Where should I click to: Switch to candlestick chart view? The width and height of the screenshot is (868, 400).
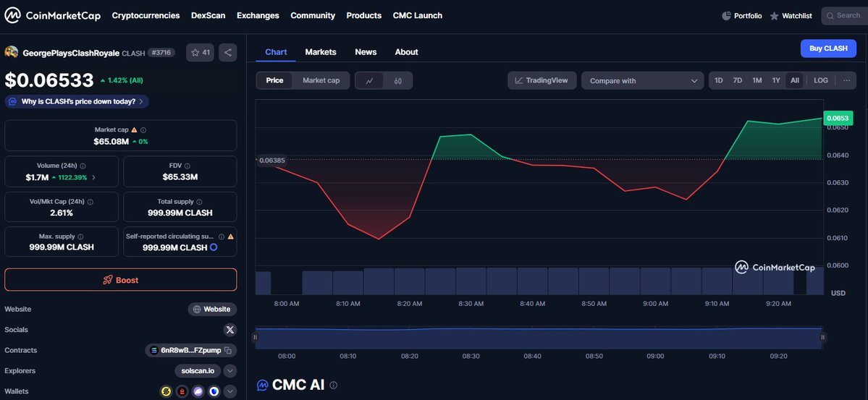[x=398, y=80]
